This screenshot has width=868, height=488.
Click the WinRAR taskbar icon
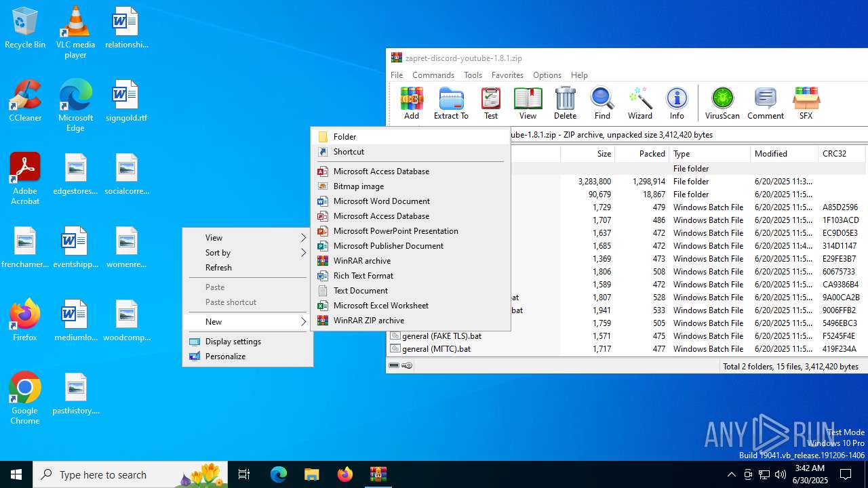378,474
